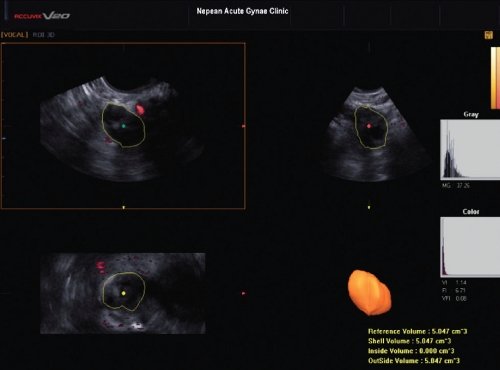Click the yellow marker below plane B
Image resolution: width=500 pixels, height=370 pixels.
369,207
